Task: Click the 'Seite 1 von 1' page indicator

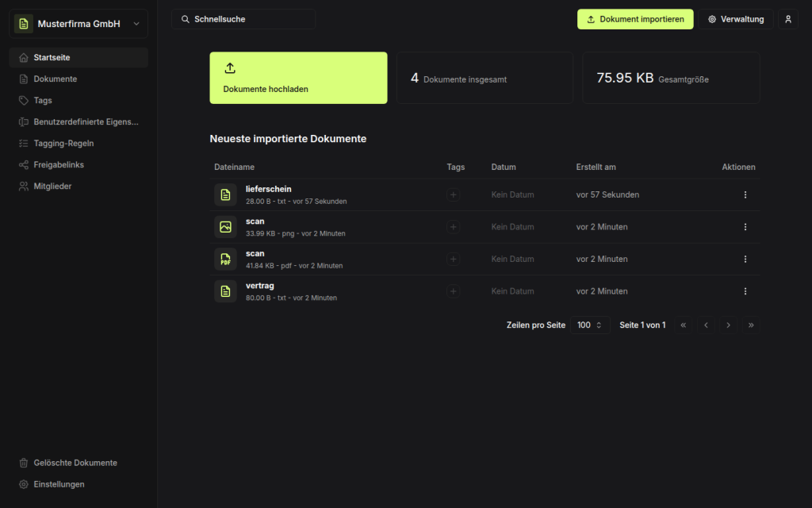Action: coord(642,325)
